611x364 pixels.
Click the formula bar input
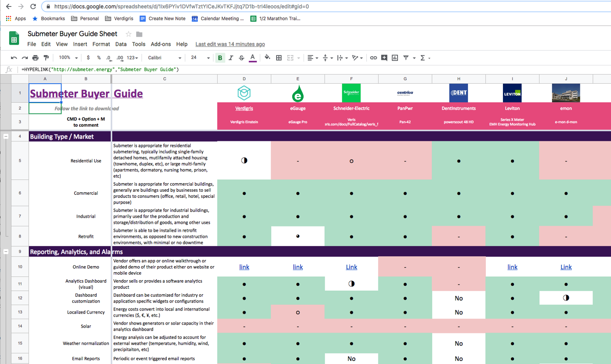click(x=315, y=70)
